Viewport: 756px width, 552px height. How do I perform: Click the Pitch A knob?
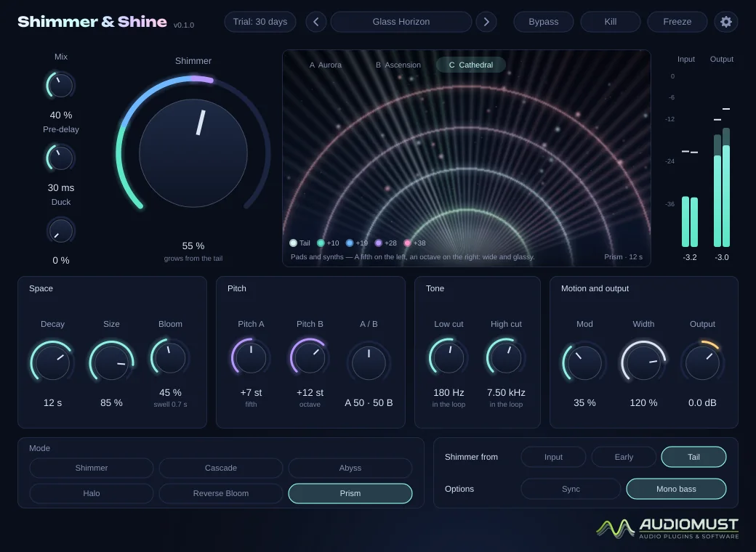[x=251, y=357]
